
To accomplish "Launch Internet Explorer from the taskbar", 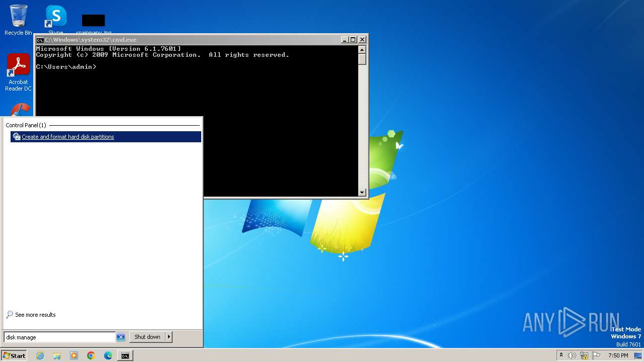I will [x=40, y=355].
